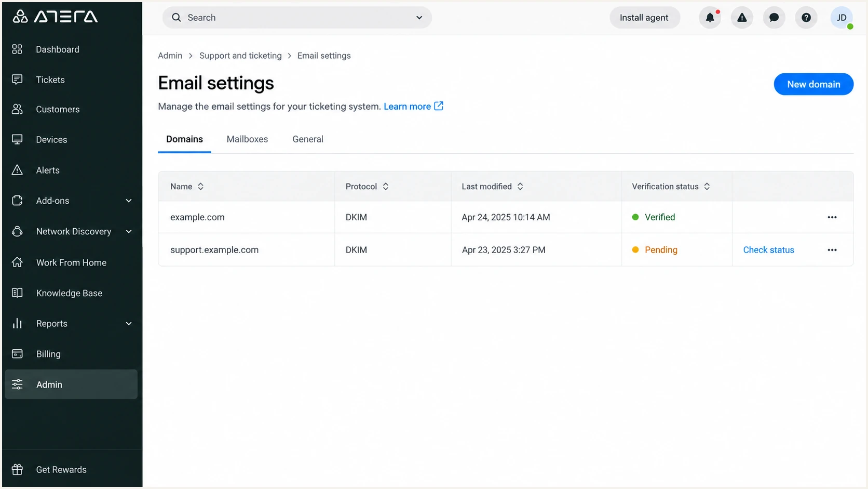Click the Dashboard grid icon

pos(17,49)
